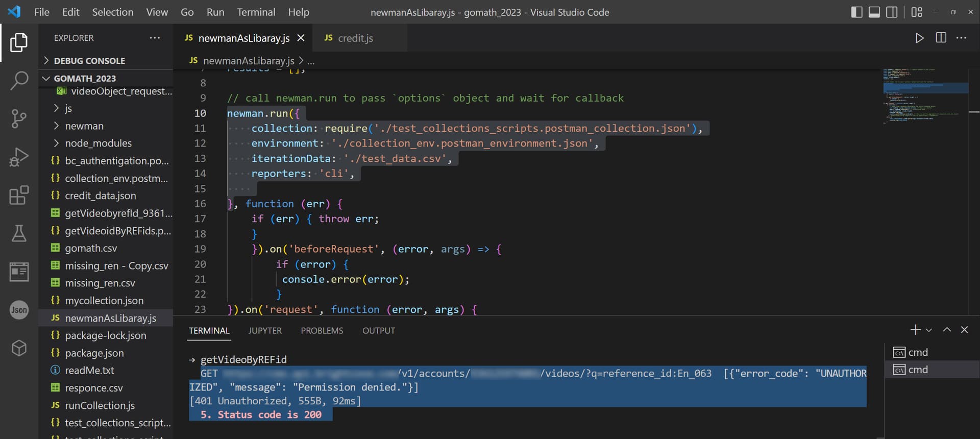Open Run and Debug view icon
Viewport: 980px width, 439px height.
pos(19,157)
